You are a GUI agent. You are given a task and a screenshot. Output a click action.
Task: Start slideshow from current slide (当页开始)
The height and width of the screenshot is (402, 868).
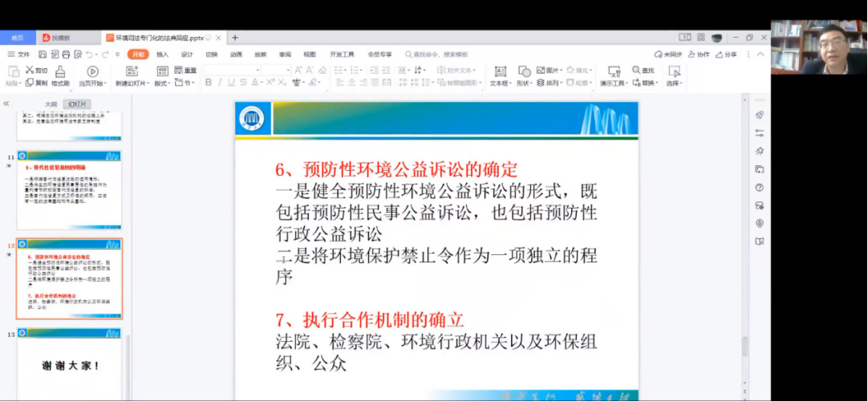pos(92,76)
